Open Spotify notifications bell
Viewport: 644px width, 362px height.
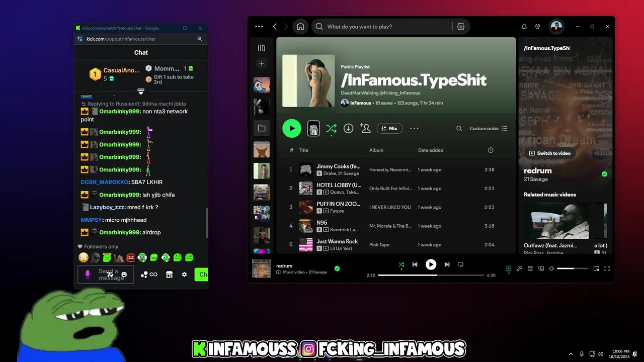[x=524, y=27]
